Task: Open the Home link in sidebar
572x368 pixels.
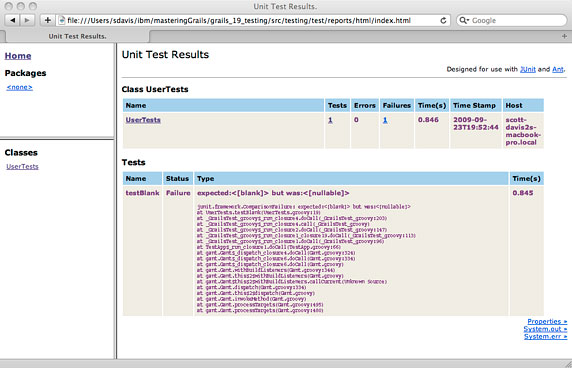Action: pos(18,56)
